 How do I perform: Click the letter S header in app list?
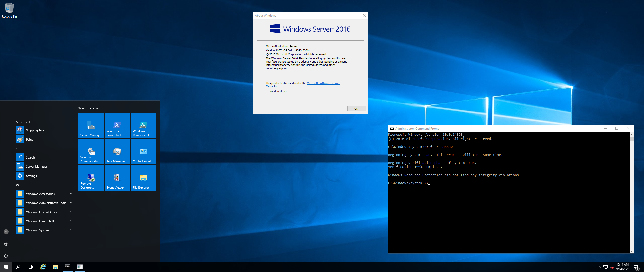pyautogui.click(x=17, y=149)
